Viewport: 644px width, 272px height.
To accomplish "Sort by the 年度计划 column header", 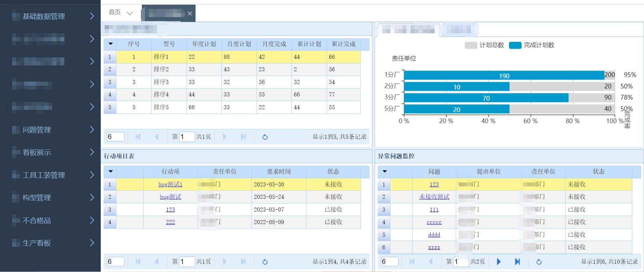I will pos(204,44).
